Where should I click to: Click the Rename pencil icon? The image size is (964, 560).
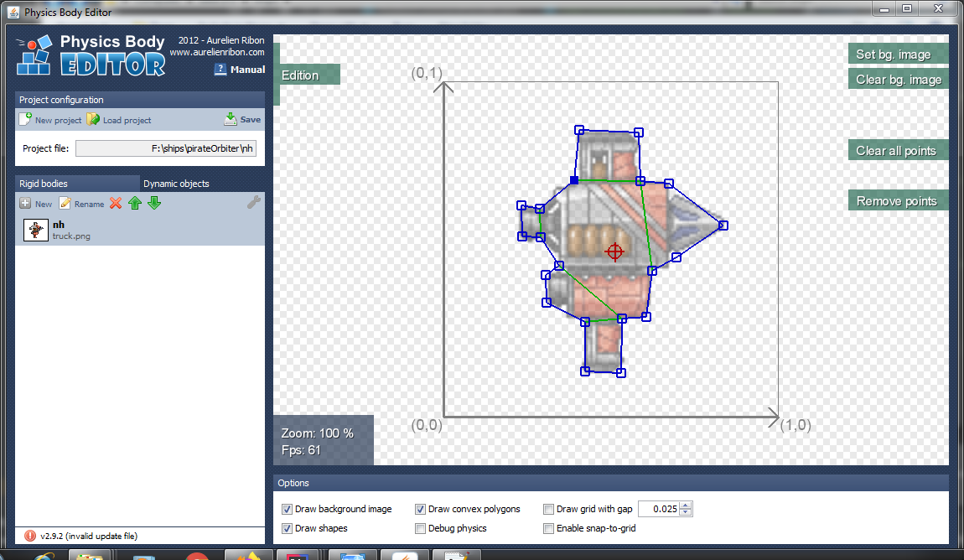(65, 203)
